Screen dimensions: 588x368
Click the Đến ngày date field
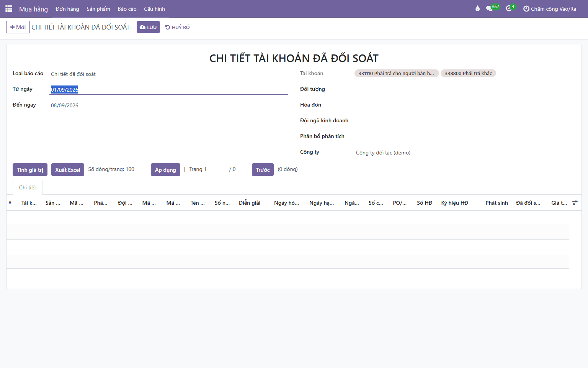[x=169, y=105]
